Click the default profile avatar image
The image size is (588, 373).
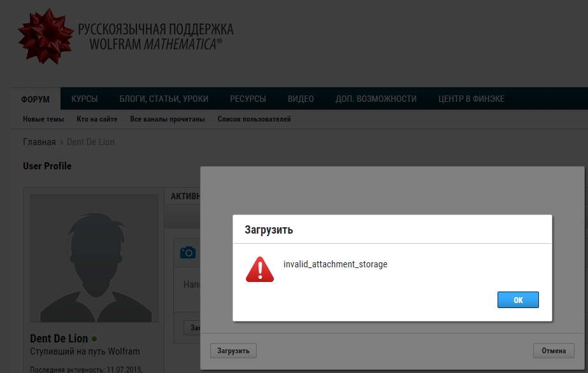tap(94, 258)
